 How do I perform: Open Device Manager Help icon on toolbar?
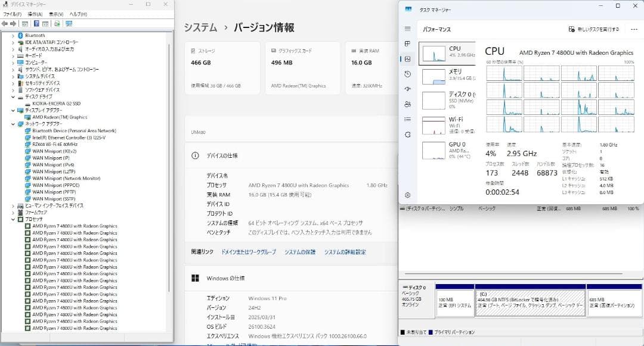[36, 24]
